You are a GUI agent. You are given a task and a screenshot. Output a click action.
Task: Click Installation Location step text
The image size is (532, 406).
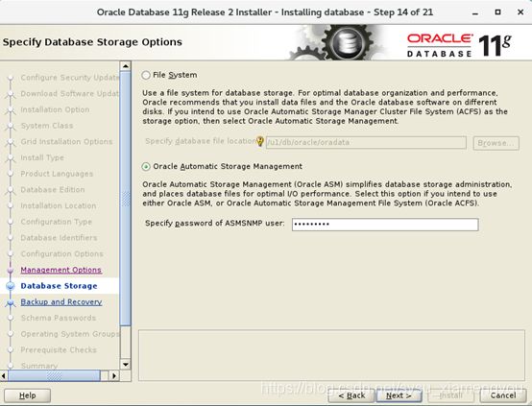[59, 205]
